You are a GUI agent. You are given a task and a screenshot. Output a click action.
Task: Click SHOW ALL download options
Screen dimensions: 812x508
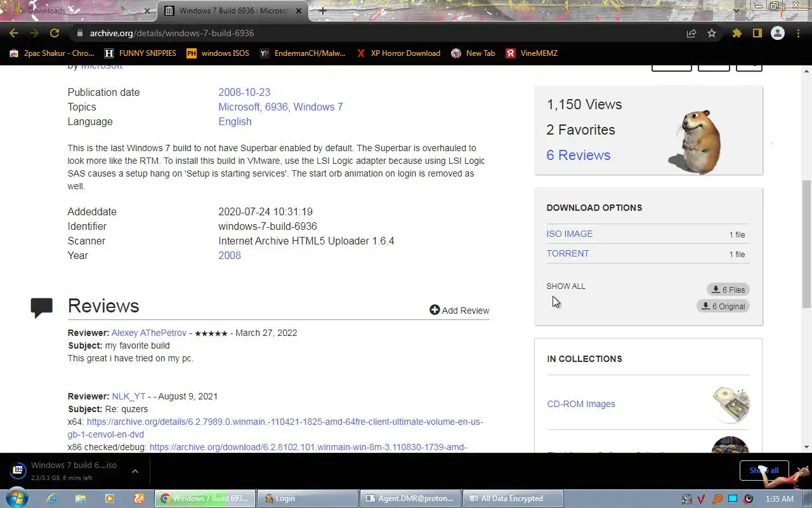pyautogui.click(x=566, y=286)
